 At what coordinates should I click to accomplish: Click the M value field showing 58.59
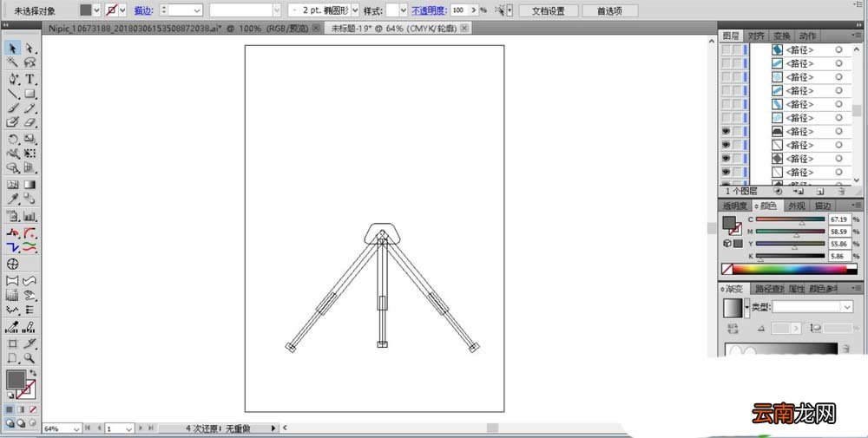point(839,232)
